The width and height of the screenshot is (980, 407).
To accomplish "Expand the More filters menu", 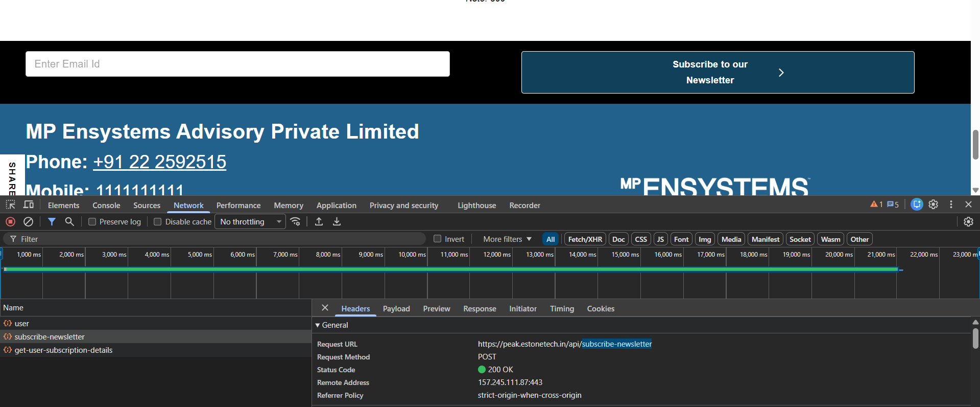I will [507, 239].
